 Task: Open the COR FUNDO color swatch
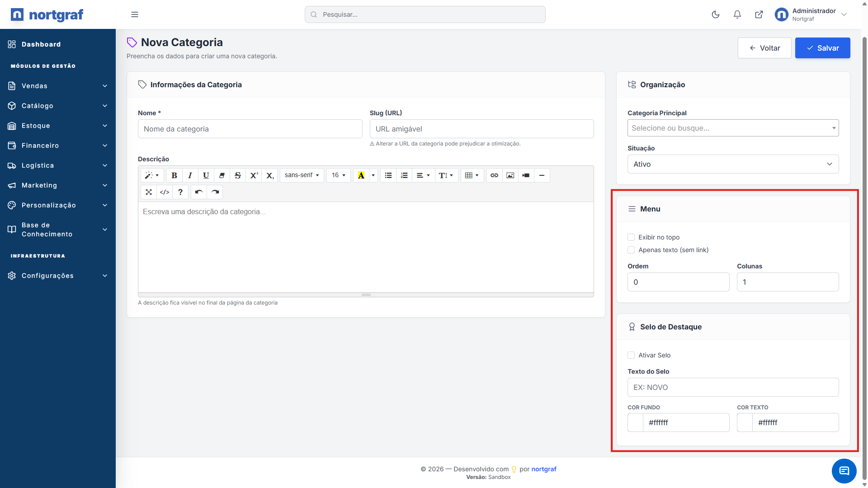coord(636,422)
